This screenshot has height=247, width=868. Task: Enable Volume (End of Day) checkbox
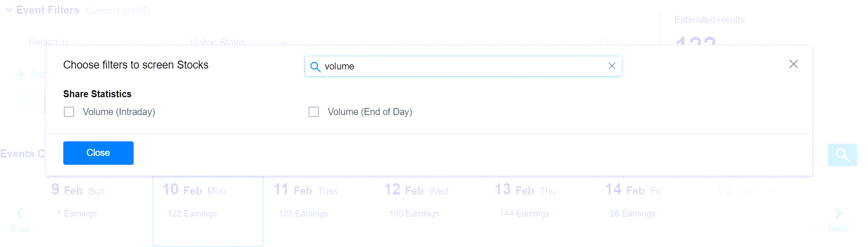pos(314,112)
